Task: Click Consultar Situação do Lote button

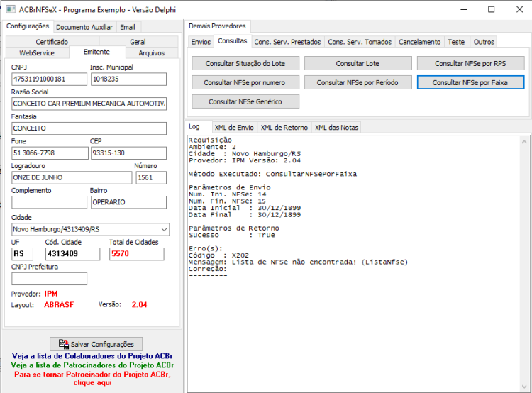Action: pos(245,63)
